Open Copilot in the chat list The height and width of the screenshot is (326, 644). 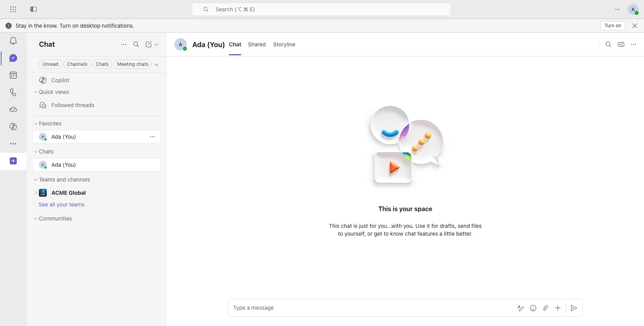click(x=97, y=80)
